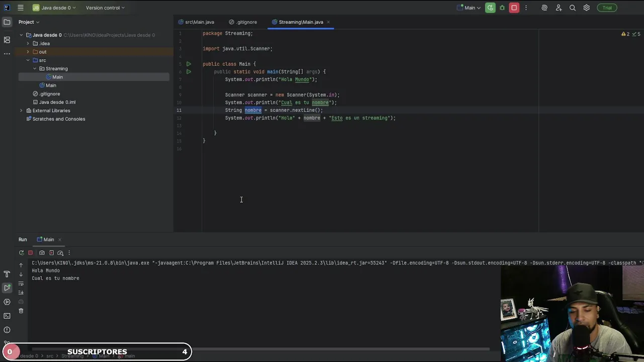Run the main method from gutter arrow
The width and height of the screenshot is (644, 362).
click(189, 71)
